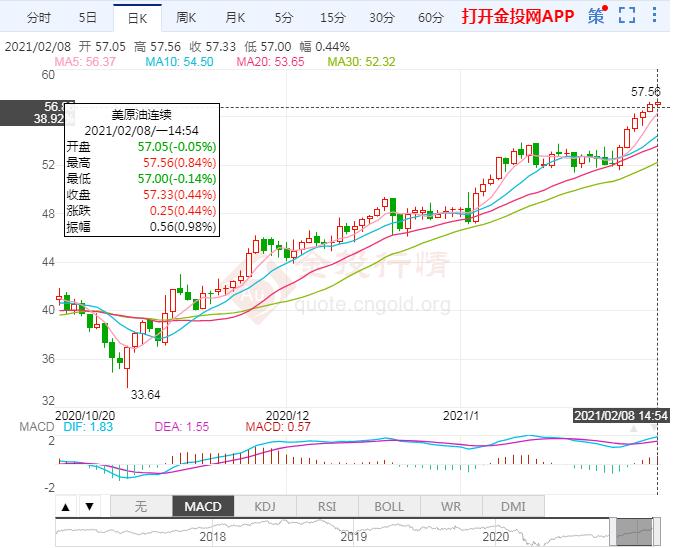This screenshot has height=548, width=675.
Task: Switch to 周K weekly candlesticks
Action: (x=186, y=17)
